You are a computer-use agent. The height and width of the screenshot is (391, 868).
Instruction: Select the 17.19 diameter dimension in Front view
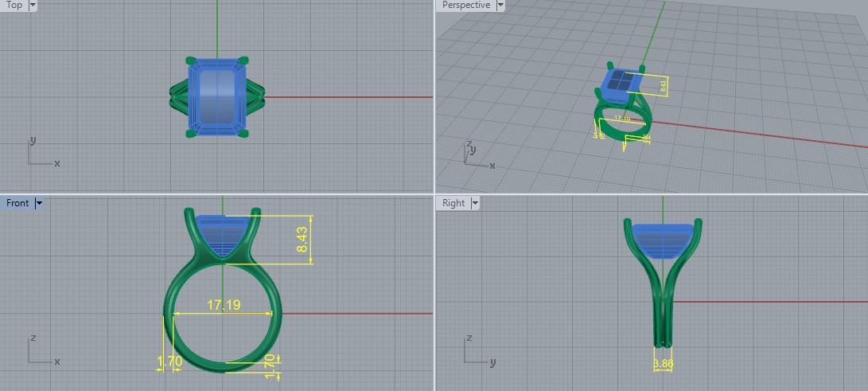224,305
